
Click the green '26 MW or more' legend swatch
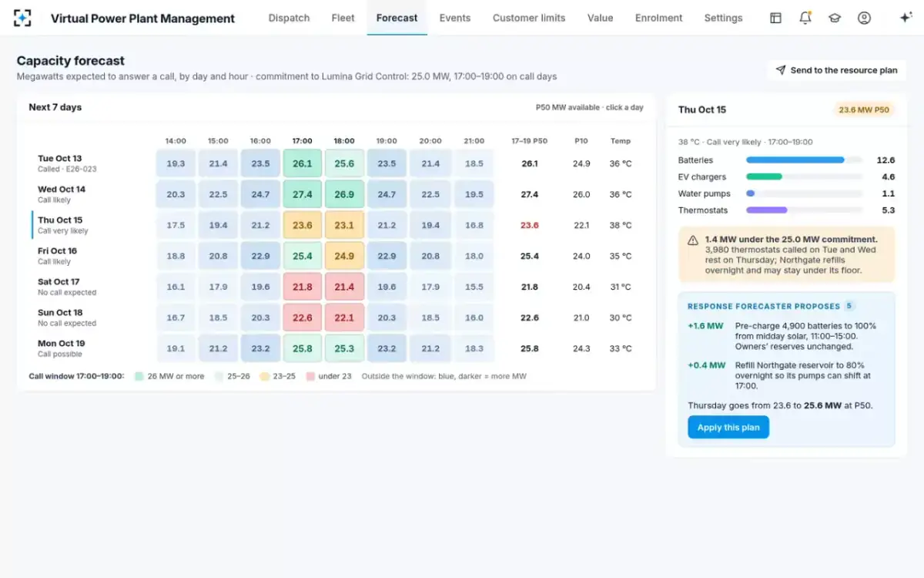pyautogui.click(x=139, y=377)
